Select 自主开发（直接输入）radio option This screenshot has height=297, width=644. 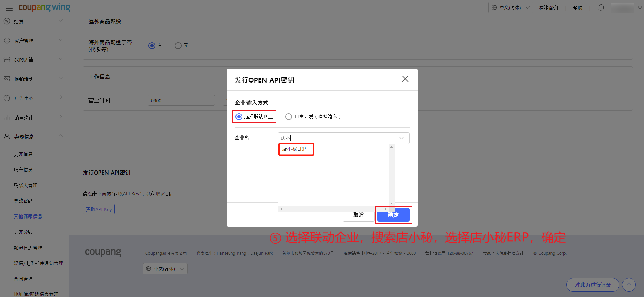pyautogui.click(x=289, y=117)
